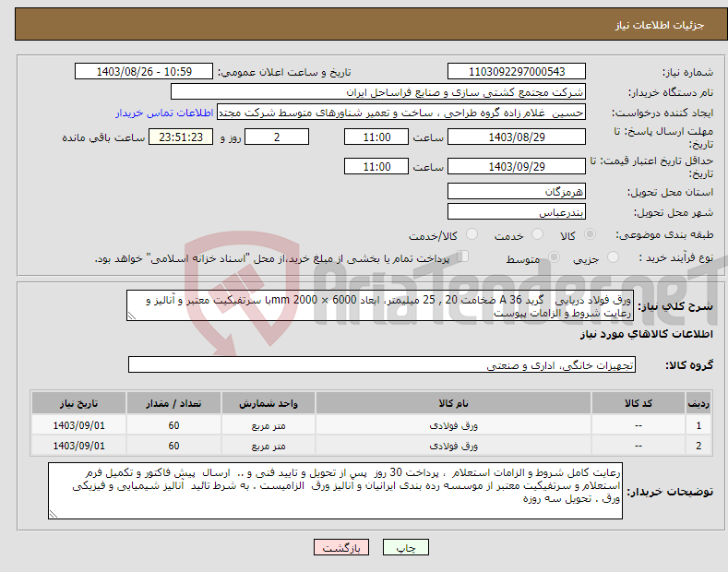Select the کالا radio button
The image size is (728, 572).
(590, 234)
